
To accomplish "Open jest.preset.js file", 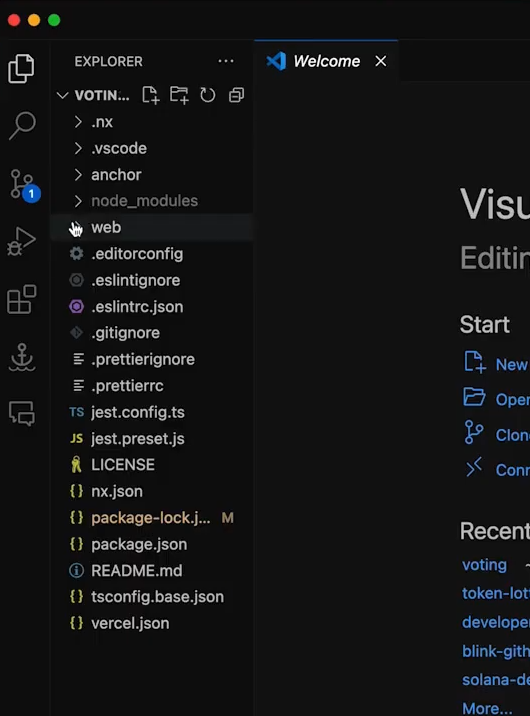I will coord(151,439).
